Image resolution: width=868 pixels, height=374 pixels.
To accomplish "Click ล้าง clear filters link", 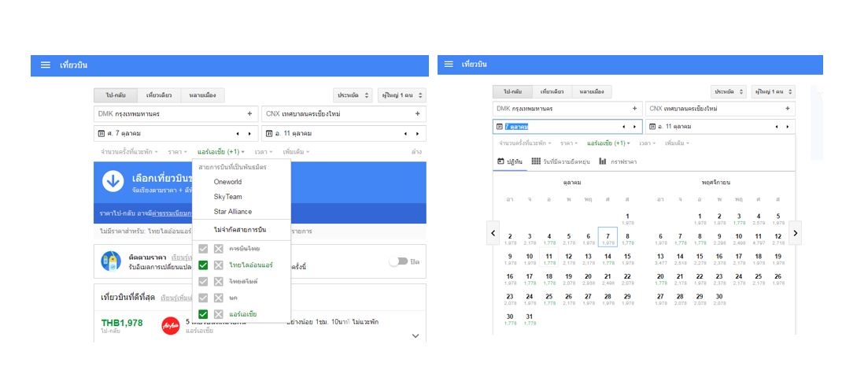I will [416, 151].
